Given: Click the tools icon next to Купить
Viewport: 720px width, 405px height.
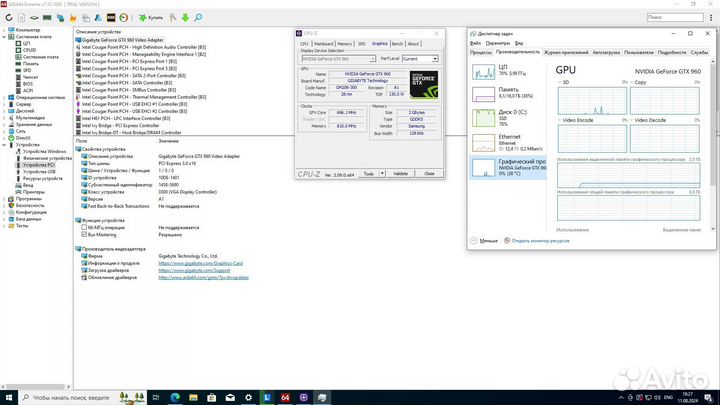Looking at the screenshot, I should coord(173,17).
